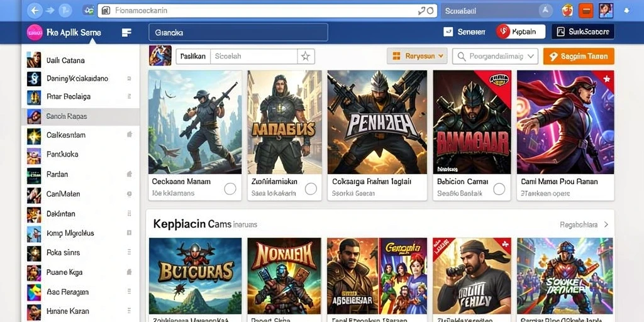Screen dimensions: 644x322
Task: Click the star favorite icon beside Scoalah field
Action: click(306, 56)
